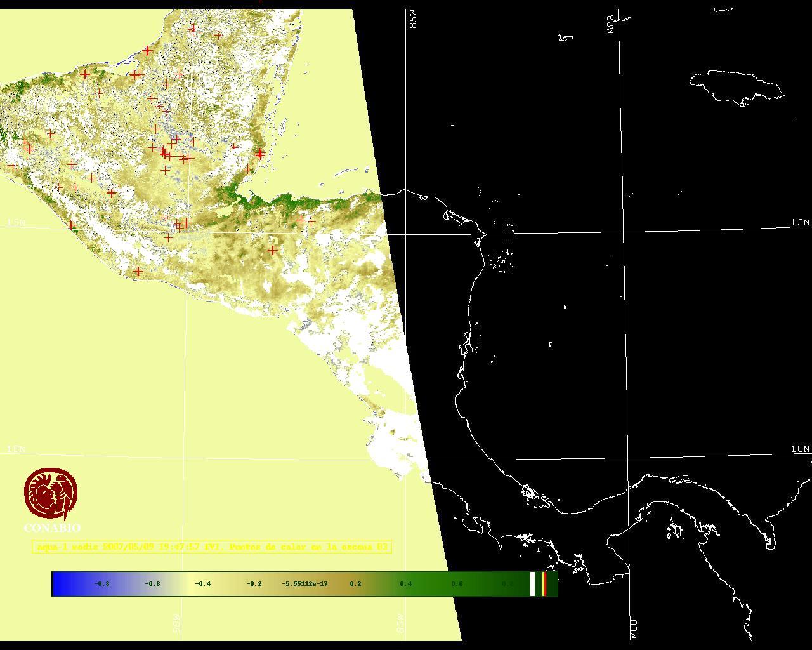Click the -0.8 value on the color scale
The image size is (812, 650).
tap(101, 583)
